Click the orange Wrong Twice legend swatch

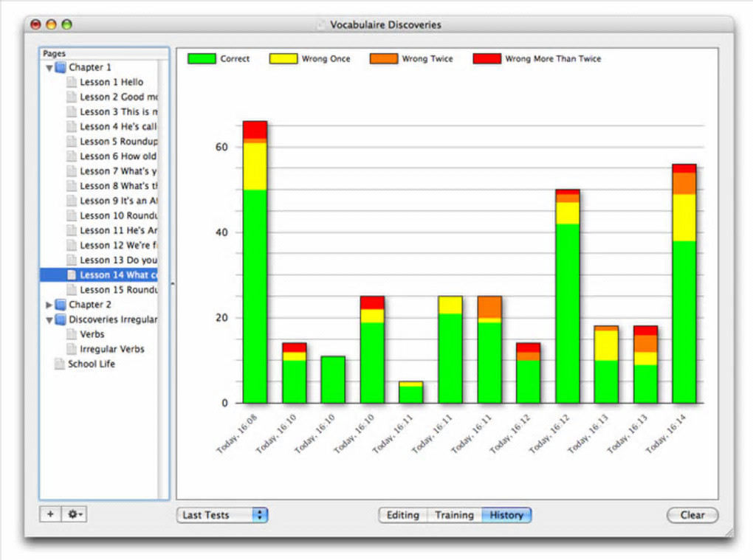[x=384, y=58]
